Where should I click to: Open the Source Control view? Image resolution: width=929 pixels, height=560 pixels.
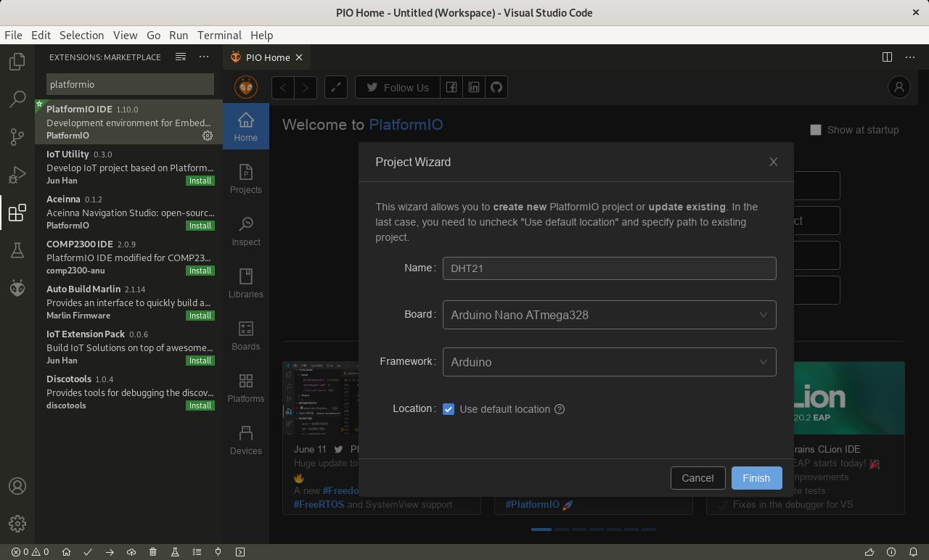17,137
